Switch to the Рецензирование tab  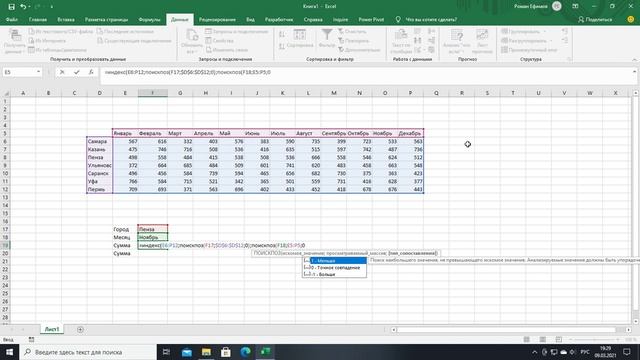(x=217, y=20)
